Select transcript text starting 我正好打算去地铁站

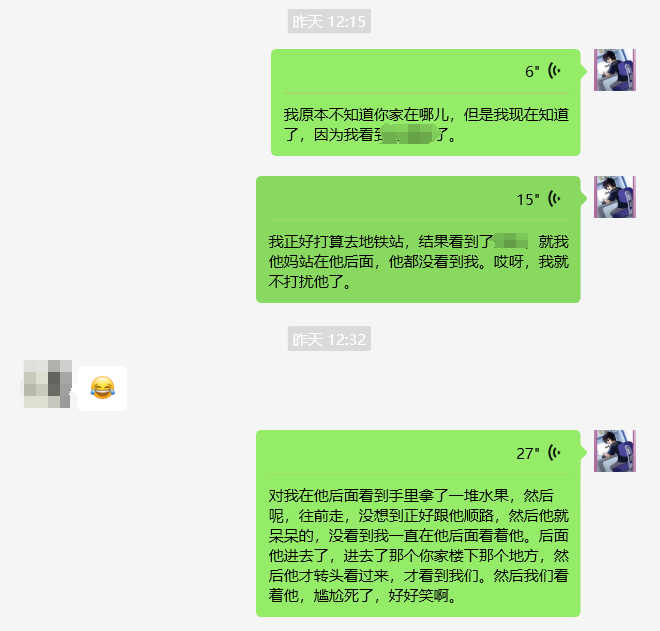[x=418, y=261]
